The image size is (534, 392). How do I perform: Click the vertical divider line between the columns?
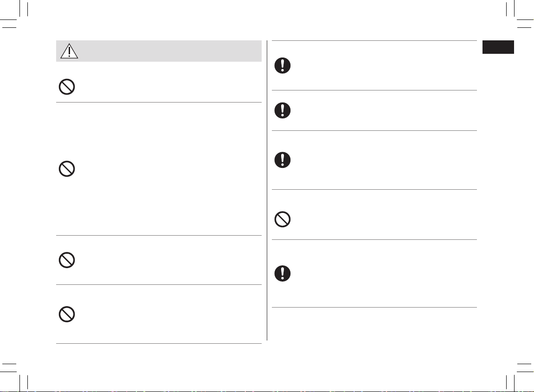[267, 190]
